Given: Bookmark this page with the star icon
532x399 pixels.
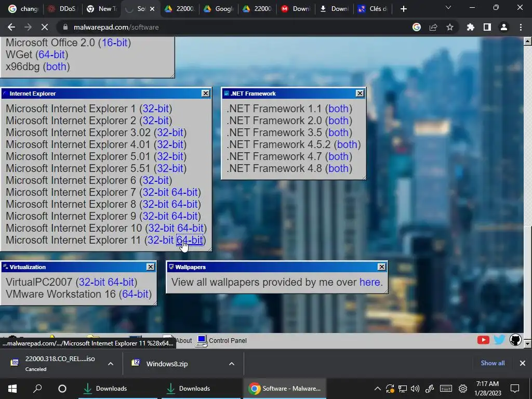Looking at the screenshot, I should coord(450,27).
